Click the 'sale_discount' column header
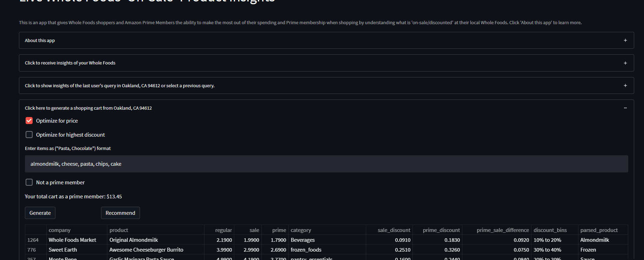Image resolution: width=644 pixels, height=260 pixels. [389, 230]
